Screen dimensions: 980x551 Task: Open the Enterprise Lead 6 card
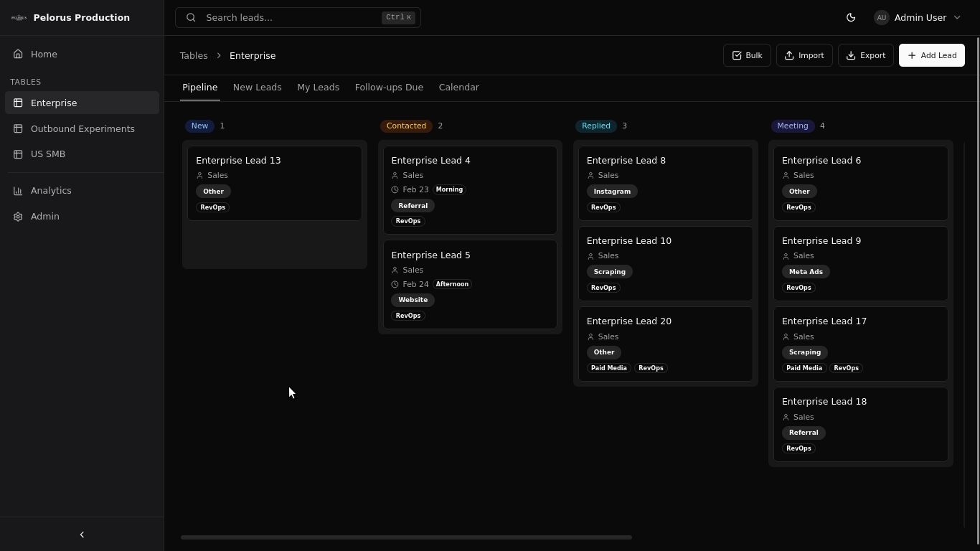861,183
